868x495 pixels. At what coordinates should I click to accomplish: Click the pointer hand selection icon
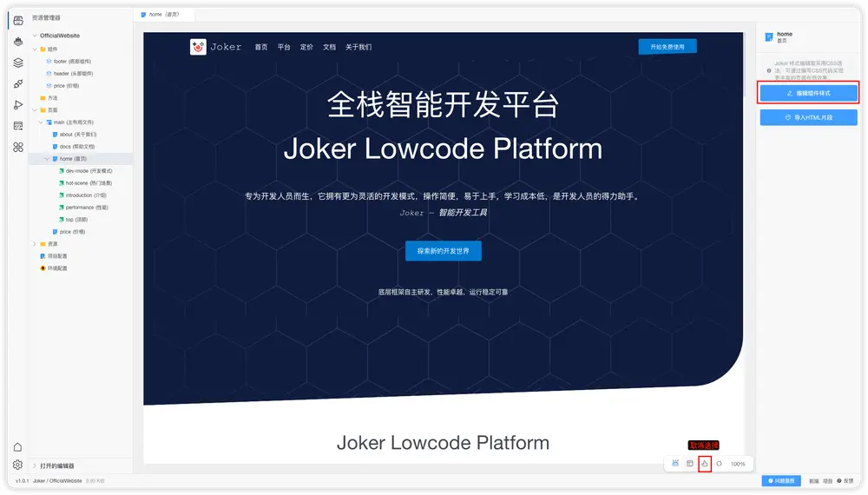[704, 464]
